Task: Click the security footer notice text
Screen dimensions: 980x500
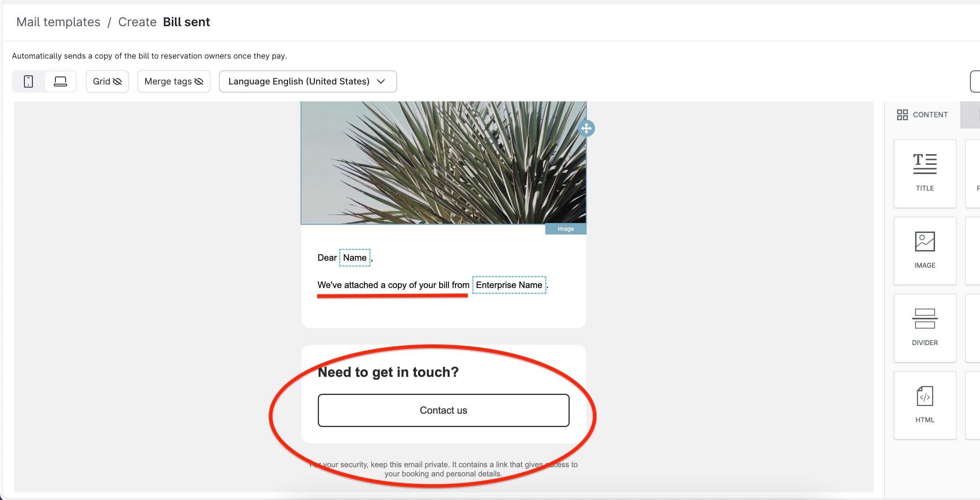Action: pos(444,469)
